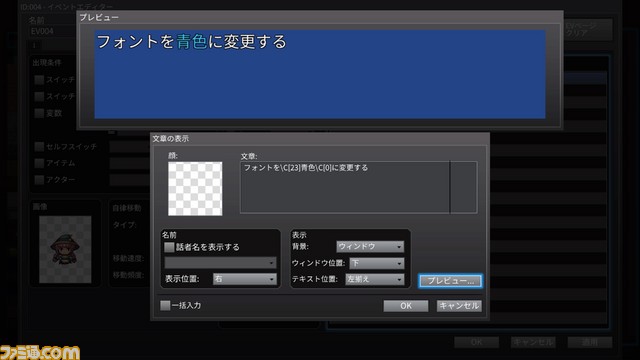Click the EV004 name field in event editor
The height and width of the screenshot is (360, 640).
[x=53, y=31]
